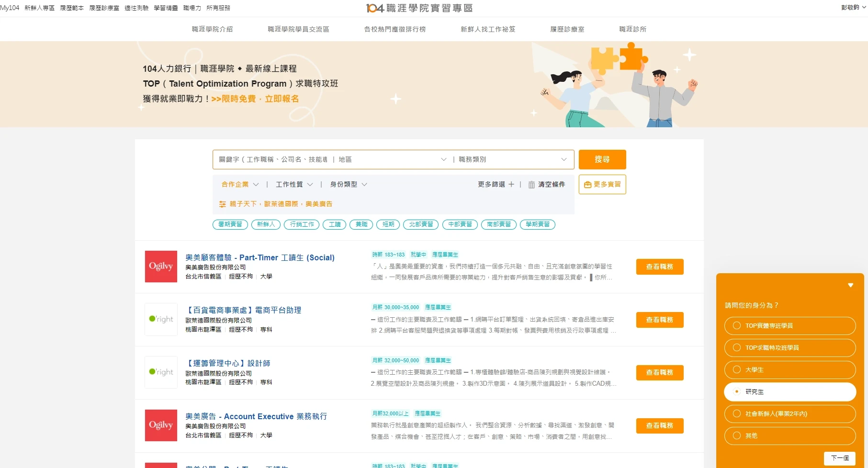Select the 兼職 tag
The image size is (868, 468).
[361, 224]
